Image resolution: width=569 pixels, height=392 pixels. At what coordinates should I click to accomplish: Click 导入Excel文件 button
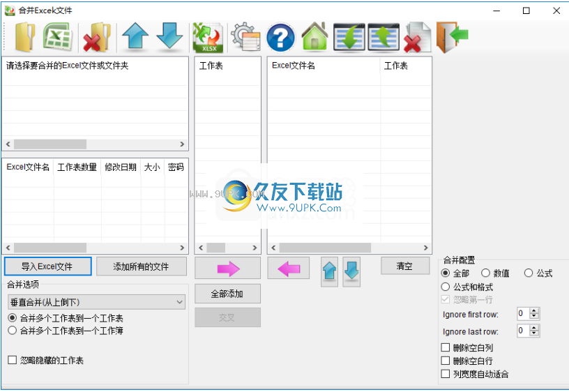[x=47, y=266]
